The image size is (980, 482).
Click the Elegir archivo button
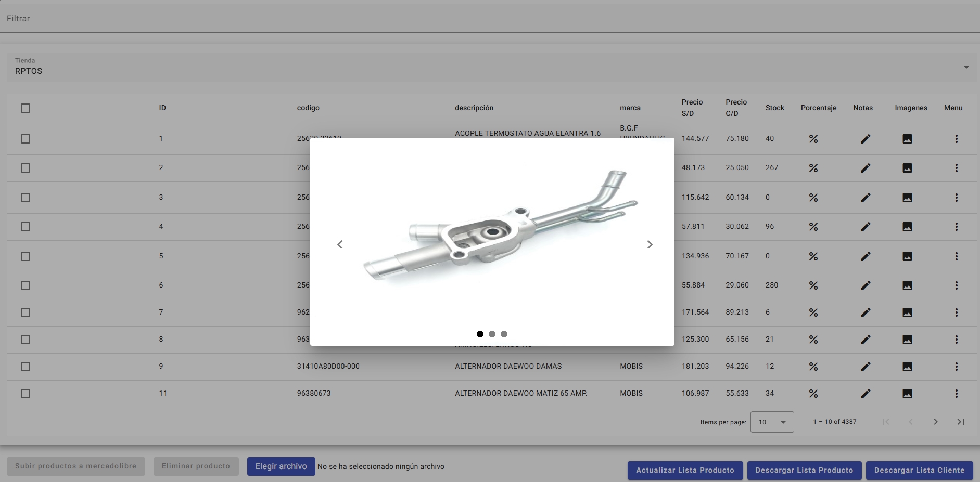click(x=281, y=466)
